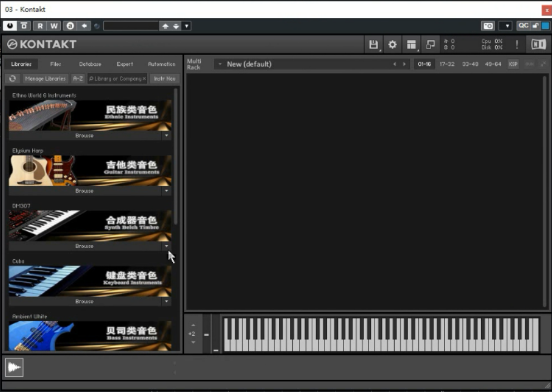The height and width of the screenshot is (392, 552).
Task: Select the 17-32 rack page tab
Action: [x=447, y=64]
